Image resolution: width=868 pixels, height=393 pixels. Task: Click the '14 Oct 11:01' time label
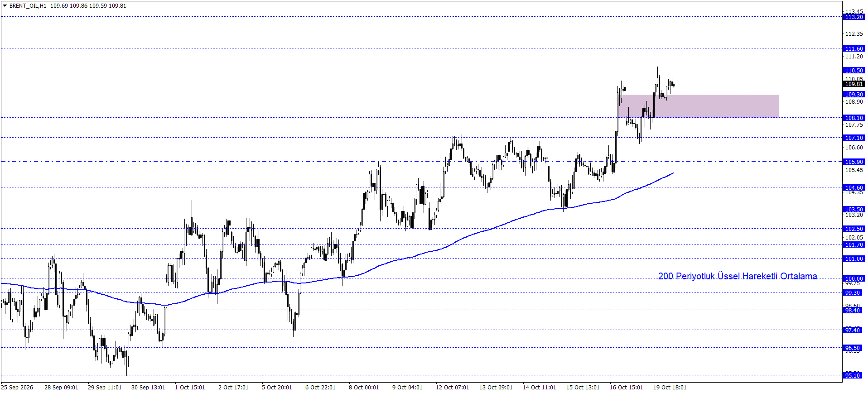click(x=540, y=388)
